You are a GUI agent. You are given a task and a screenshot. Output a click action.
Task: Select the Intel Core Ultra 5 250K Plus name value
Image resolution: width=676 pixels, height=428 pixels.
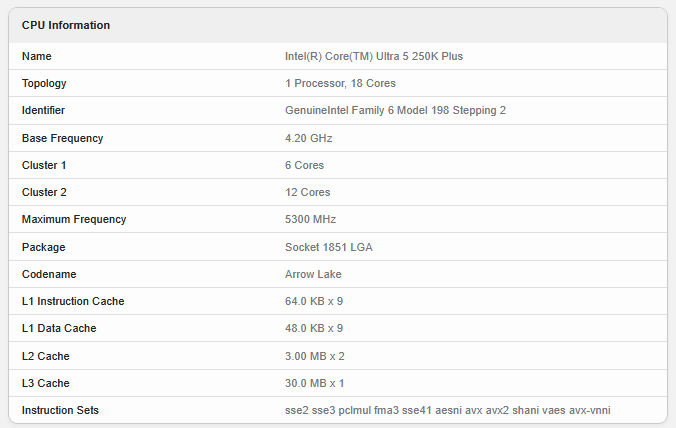point(374,56)
